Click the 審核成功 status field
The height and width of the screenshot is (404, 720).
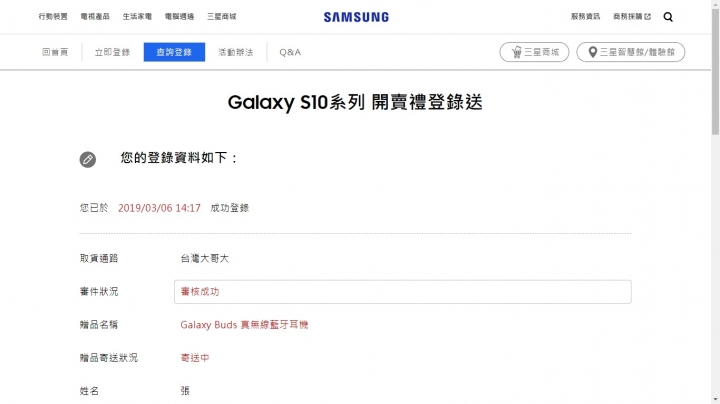click(x=403, y=292)
